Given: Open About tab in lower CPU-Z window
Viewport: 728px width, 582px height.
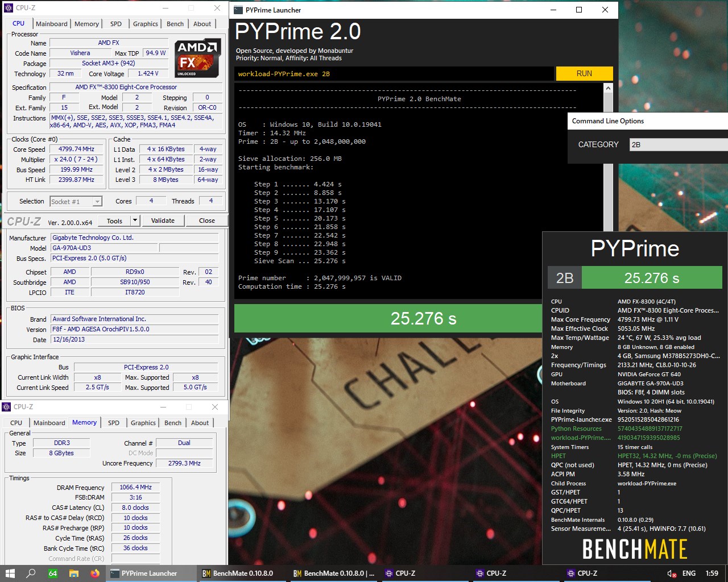Looking at the screenshot, I should (x=200, y=423).
